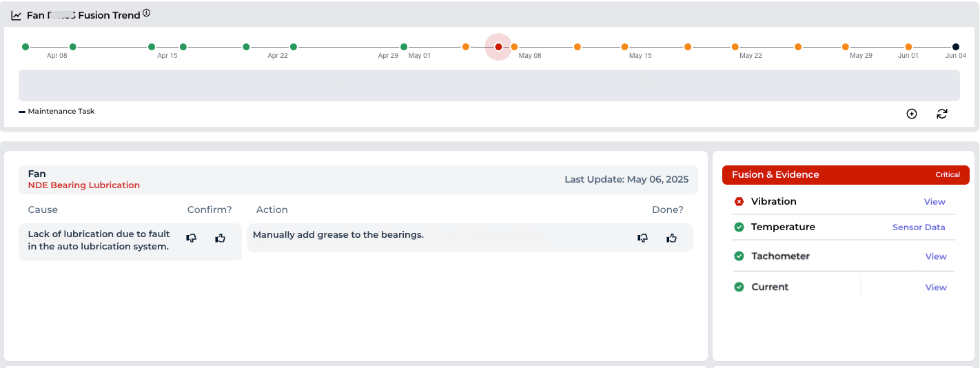Open Sensor Data link for Temperature
The image size is (980, 368).
pyautogui.click(x=919, y=227)
